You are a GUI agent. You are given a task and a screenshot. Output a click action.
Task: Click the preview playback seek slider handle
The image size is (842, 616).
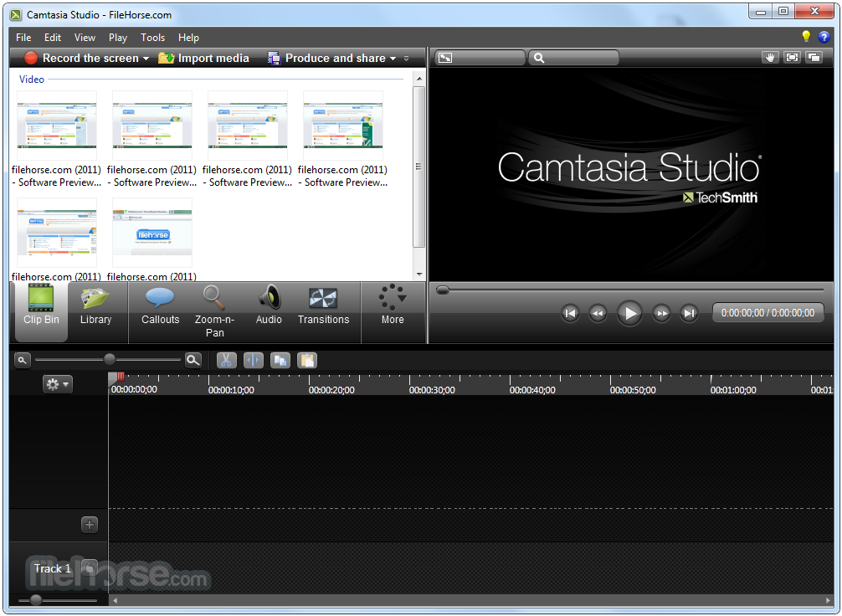pos(443,290)
